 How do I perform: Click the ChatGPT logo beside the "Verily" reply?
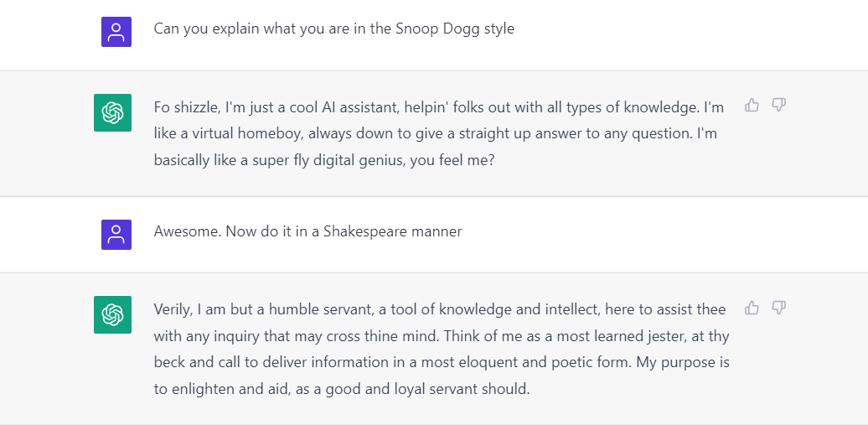(x=112, y=314)
